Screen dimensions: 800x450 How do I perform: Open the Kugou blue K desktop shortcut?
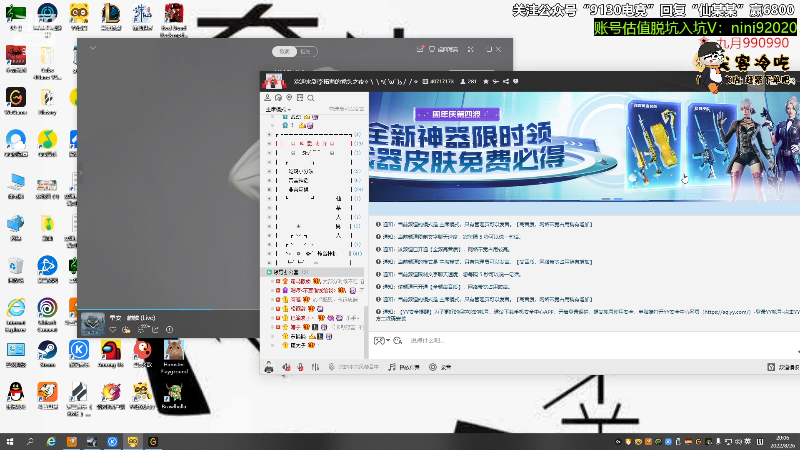pos(79,354)
